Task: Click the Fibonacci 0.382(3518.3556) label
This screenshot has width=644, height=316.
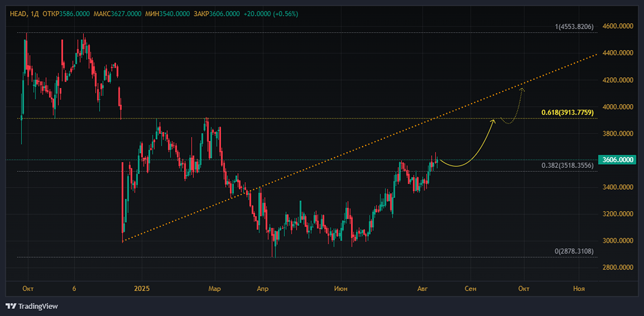Action: (x=567, y=165)
